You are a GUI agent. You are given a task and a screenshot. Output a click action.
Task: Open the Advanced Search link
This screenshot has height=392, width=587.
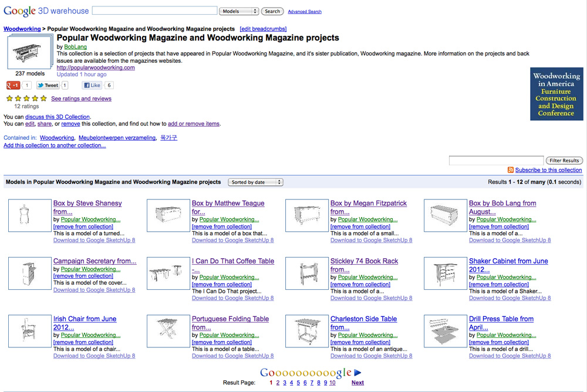pos(305,12)
